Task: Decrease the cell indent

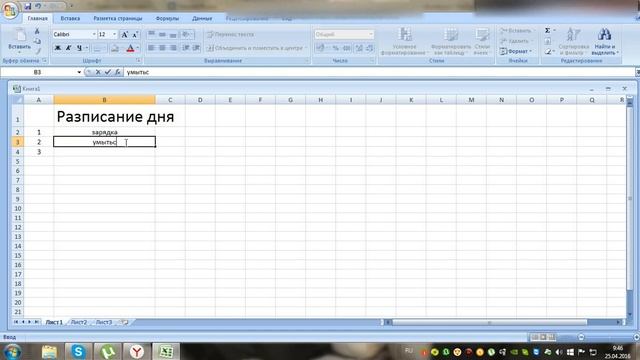Action: (x=186, y=48)
